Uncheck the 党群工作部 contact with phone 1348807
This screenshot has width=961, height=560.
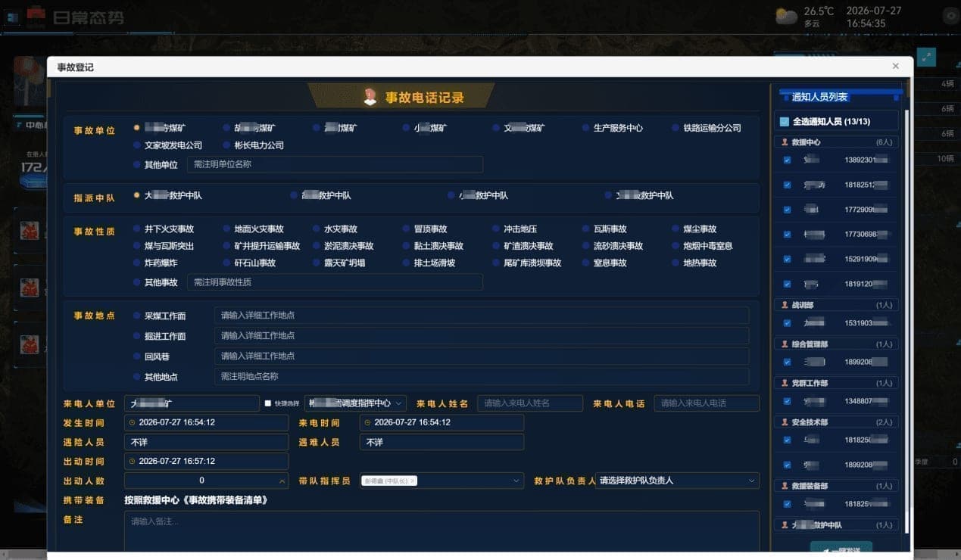click(788, 401)
